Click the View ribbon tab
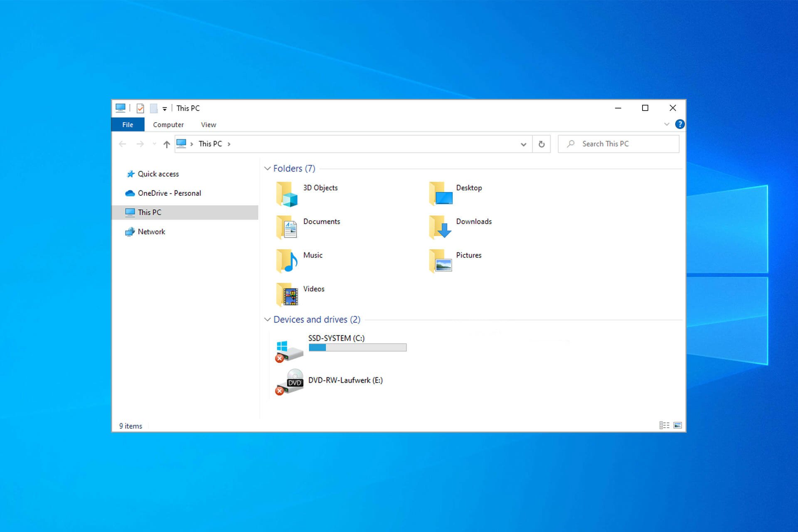This screenshot has width=798, height=532. (208, 124)
